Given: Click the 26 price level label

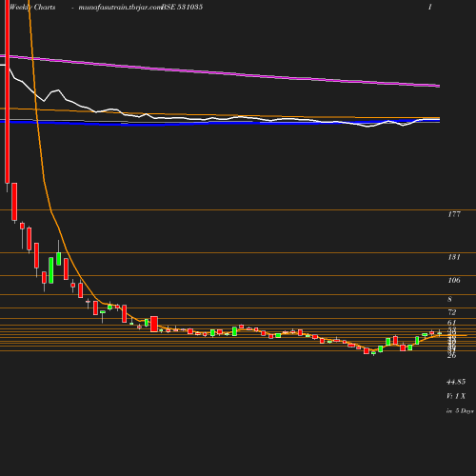Looking at the screenshot, I should tap(452, 356).
